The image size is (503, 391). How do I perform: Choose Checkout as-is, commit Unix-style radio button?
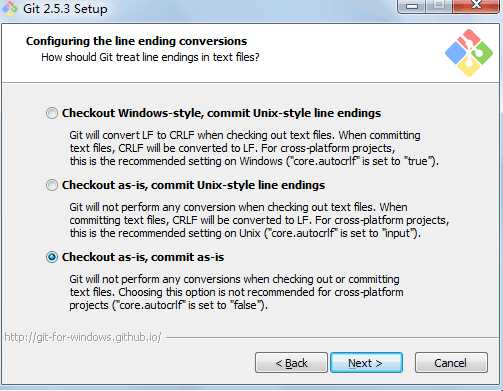tap(52, 185)
